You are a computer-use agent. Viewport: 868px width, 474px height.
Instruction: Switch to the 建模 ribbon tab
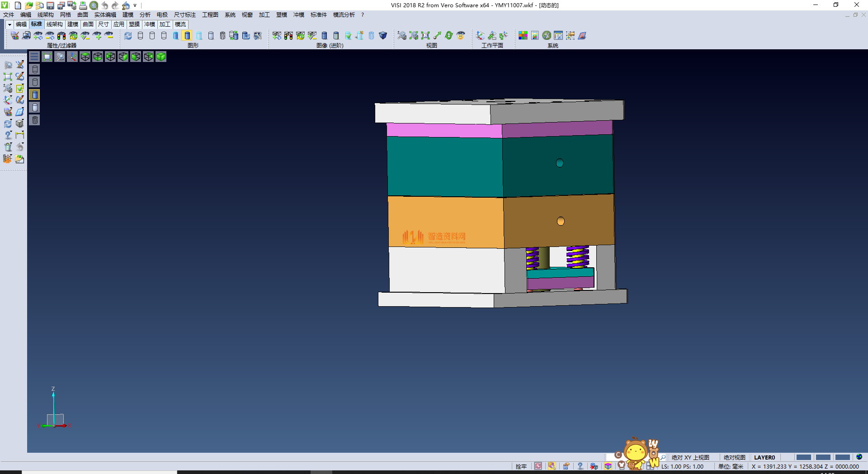click(73, 24)
